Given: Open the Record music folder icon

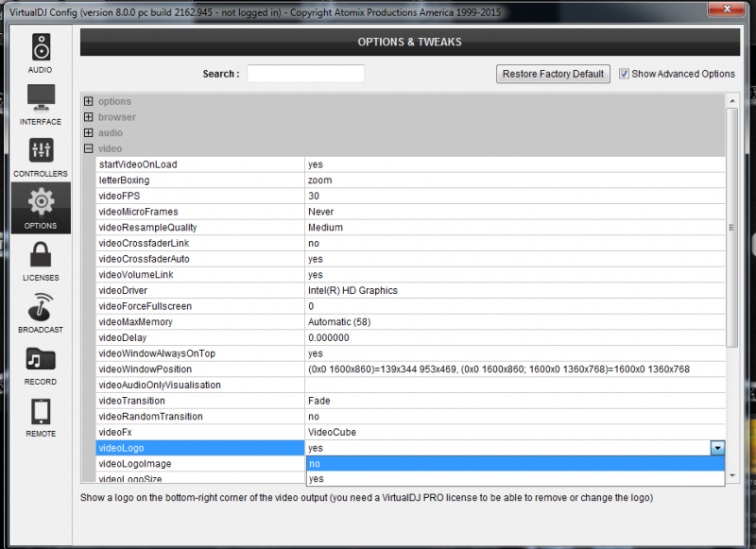Looking at the screenshot, I should pyautogui.click(x=41, y=359).
